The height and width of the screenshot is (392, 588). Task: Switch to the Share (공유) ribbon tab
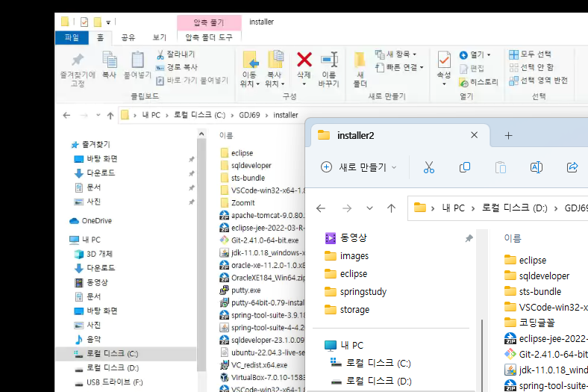(128, 37)
